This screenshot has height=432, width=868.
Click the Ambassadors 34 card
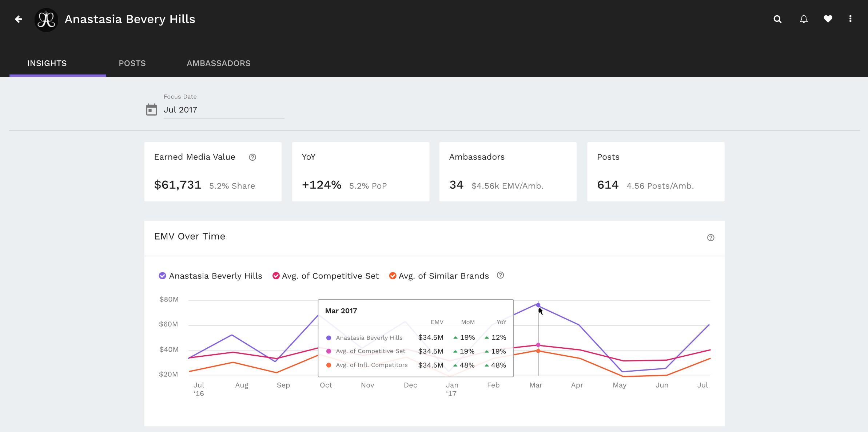point(508,172)
